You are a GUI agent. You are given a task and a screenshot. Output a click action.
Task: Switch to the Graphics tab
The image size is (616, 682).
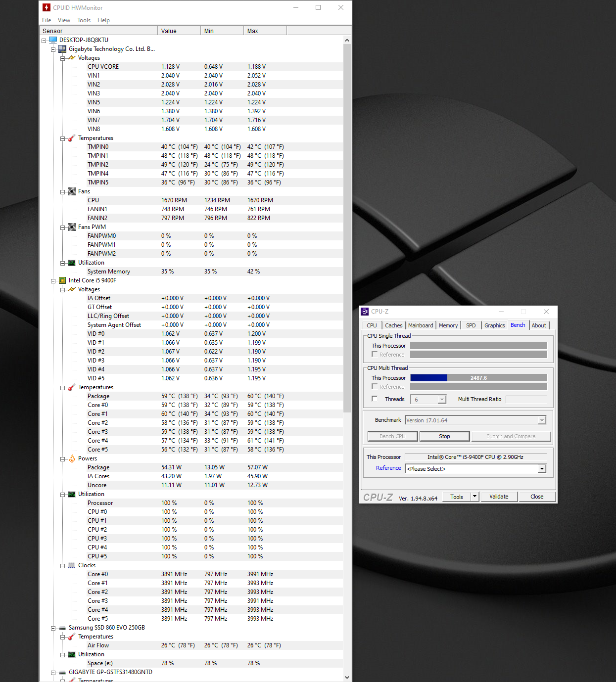495,325
